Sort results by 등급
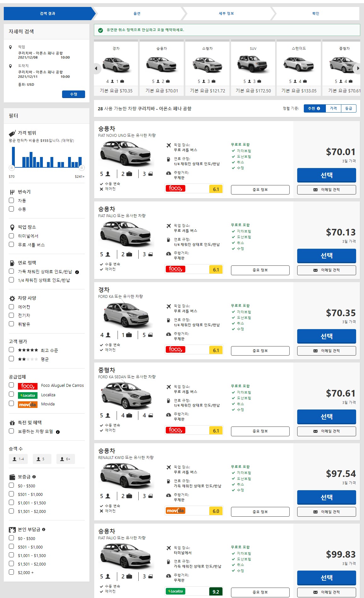364x598 pixels. 349,108
